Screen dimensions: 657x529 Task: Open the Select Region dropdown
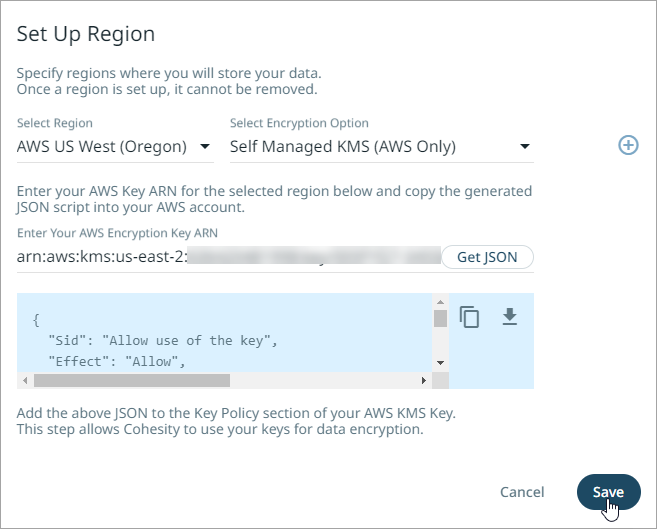[x=114, y=147]
